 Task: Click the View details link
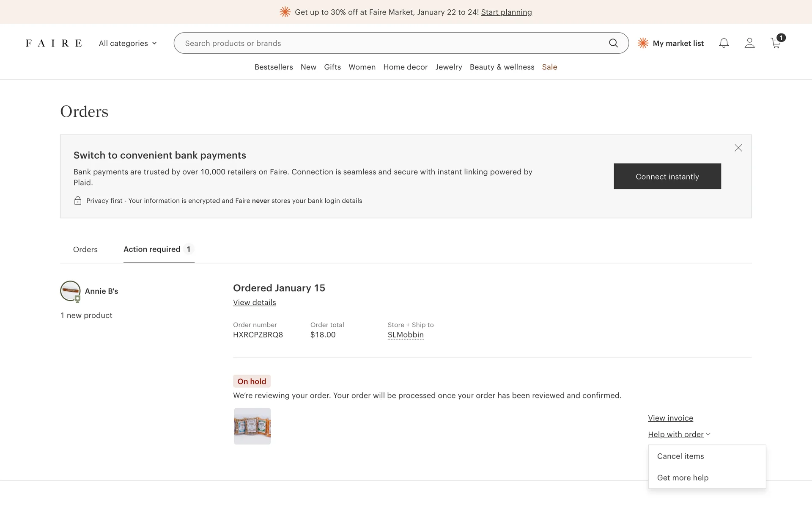point(254,303)
